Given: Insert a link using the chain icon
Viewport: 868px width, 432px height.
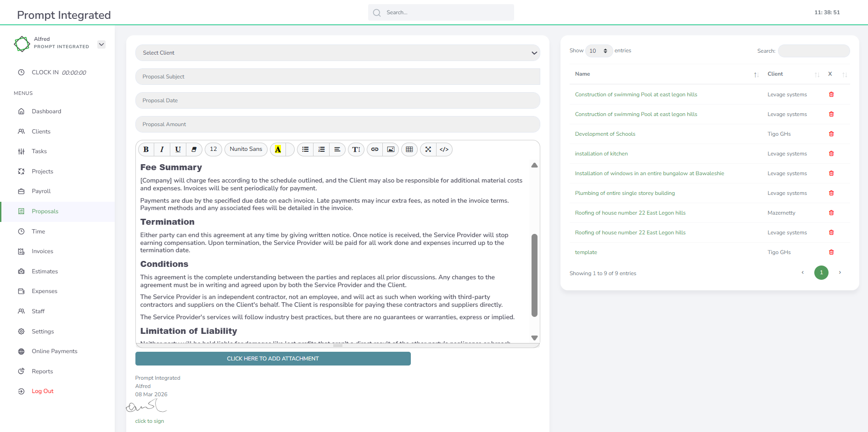Looking at the screenshot, I should point(375,150).
